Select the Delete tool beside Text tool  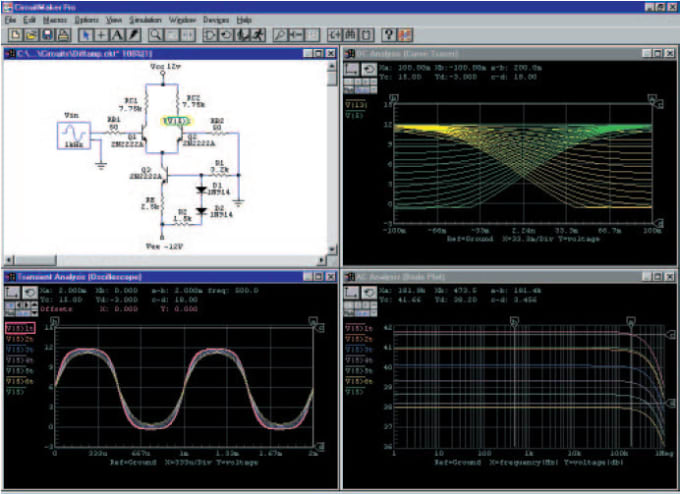pos(133,35)
